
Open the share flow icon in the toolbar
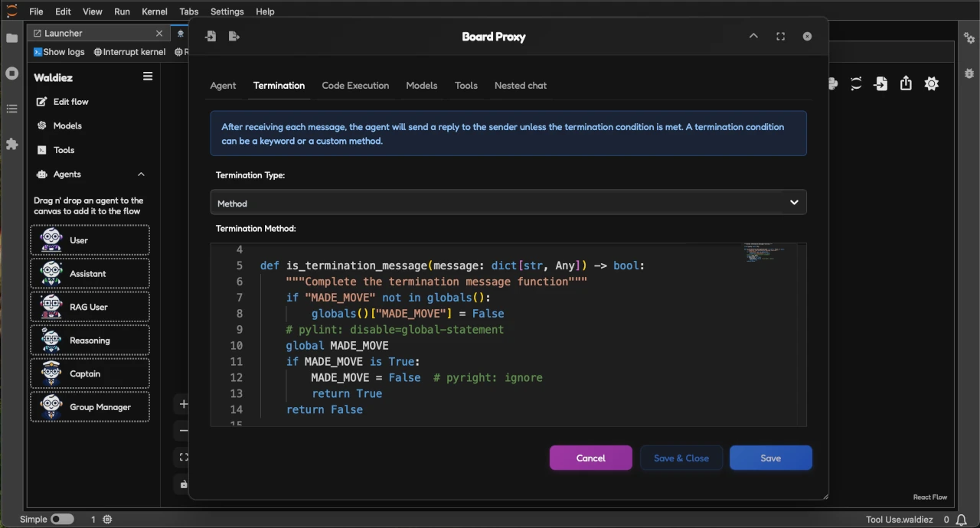pos(906,83)
